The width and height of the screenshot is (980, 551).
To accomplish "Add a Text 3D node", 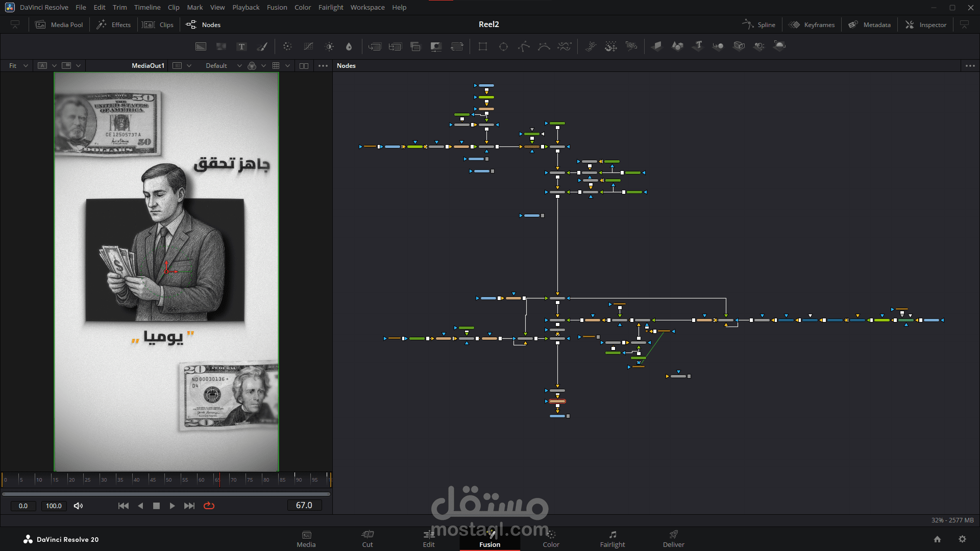I will (x=698, y=46).
